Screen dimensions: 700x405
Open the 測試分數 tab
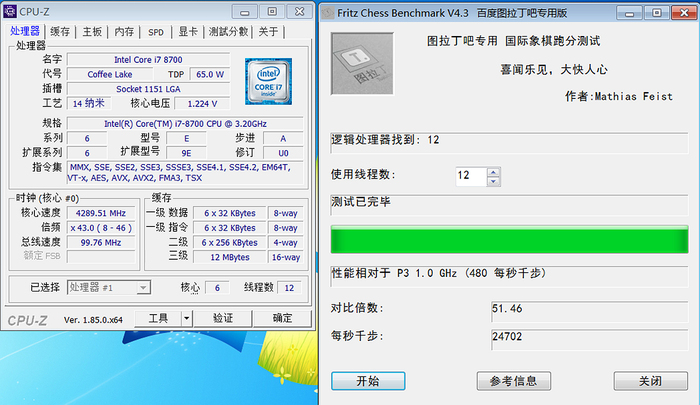tap(228, 32)
